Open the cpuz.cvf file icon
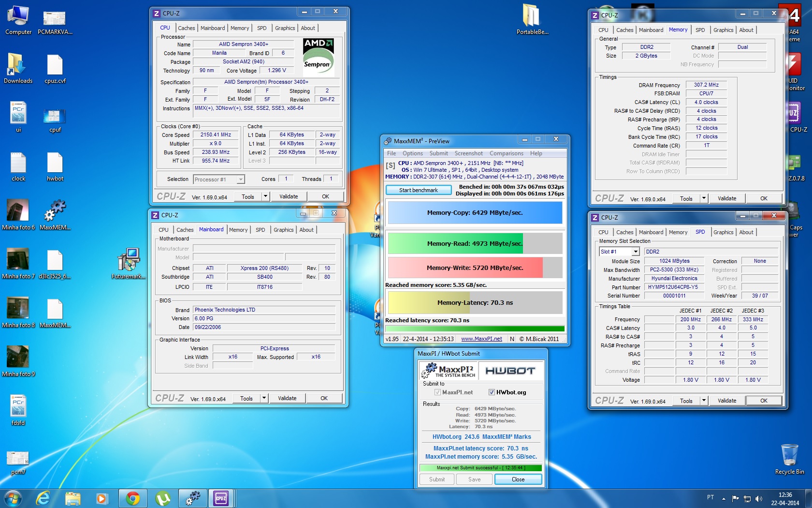 pyautogui.click(x=55, y=69)
